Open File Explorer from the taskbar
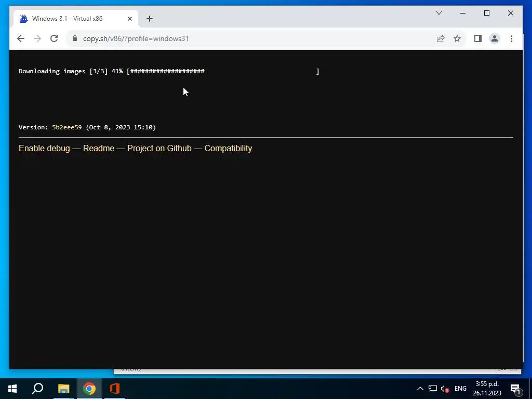 pos(63,389)
